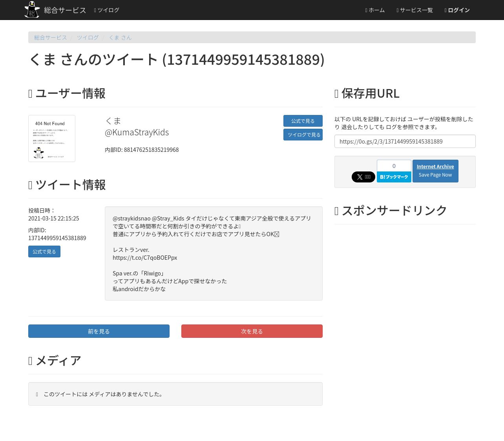Click the 総合サービス breadcrumb link
Screen dimensions: 504x441
coord(51,37)
